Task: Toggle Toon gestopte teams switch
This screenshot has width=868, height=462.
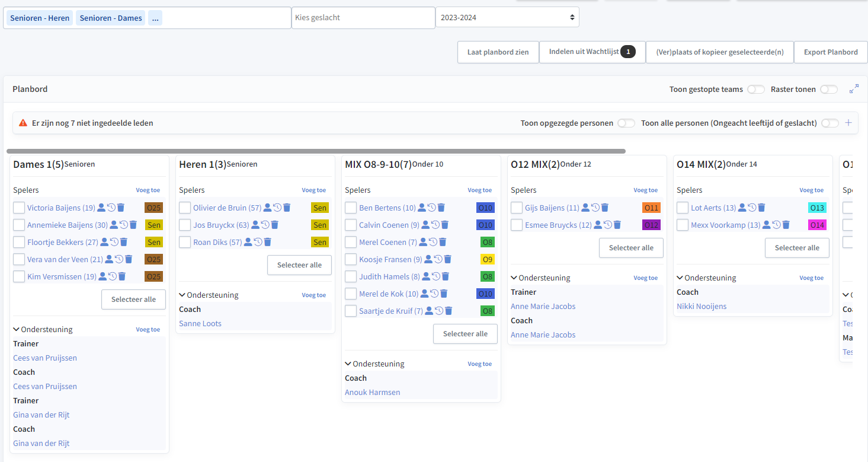Action: [756, 90]
